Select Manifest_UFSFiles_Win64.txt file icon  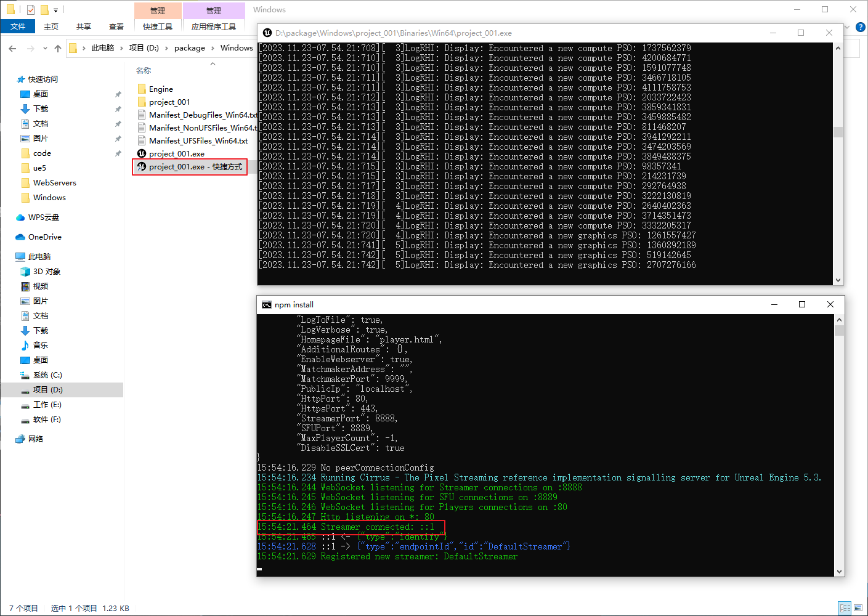[x=142, y=141]
